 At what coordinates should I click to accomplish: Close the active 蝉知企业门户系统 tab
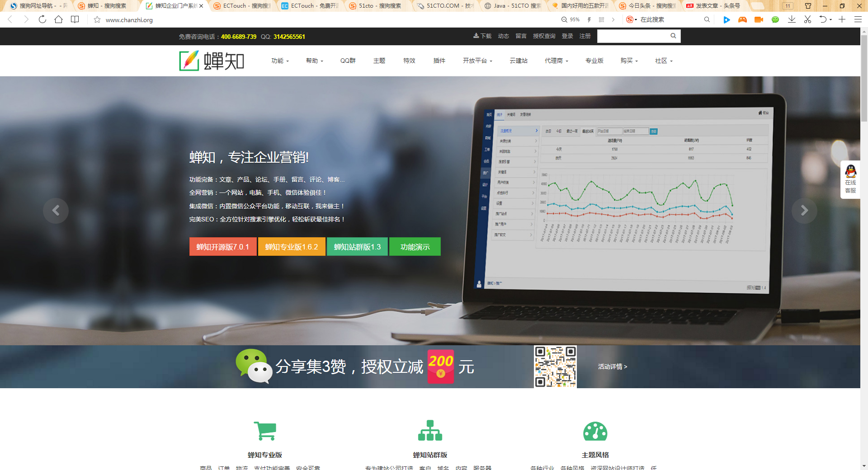click(x=201, y=6)
